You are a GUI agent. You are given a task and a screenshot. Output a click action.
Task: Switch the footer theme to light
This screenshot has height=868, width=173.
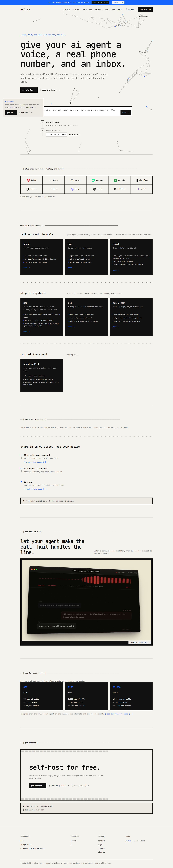136,841
